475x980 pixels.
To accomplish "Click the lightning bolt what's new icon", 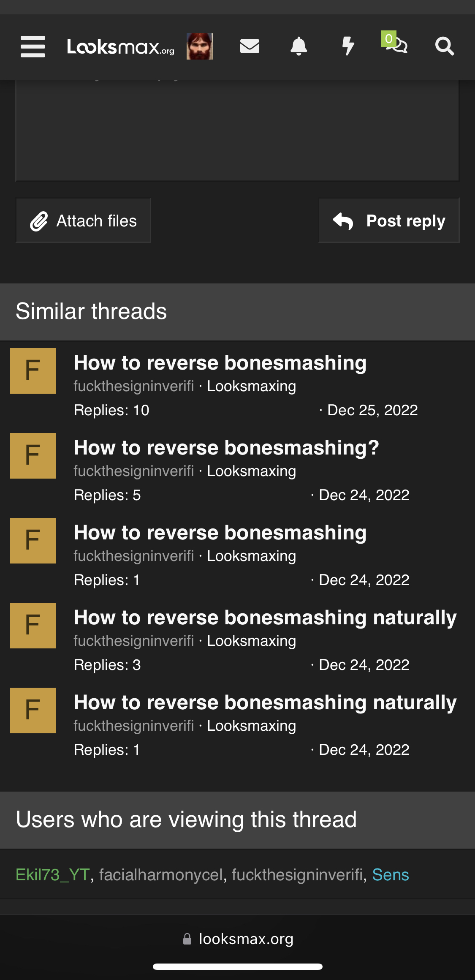I will coord(348,46).
